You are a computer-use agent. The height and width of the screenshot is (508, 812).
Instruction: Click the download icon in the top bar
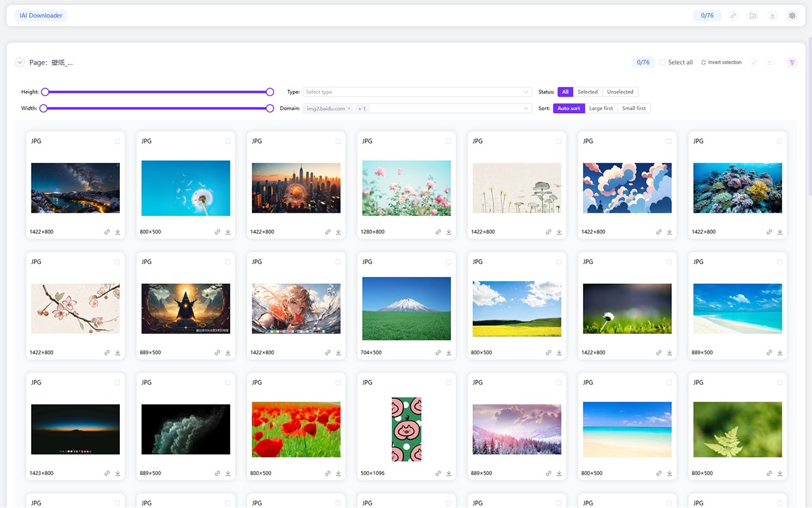773,16
